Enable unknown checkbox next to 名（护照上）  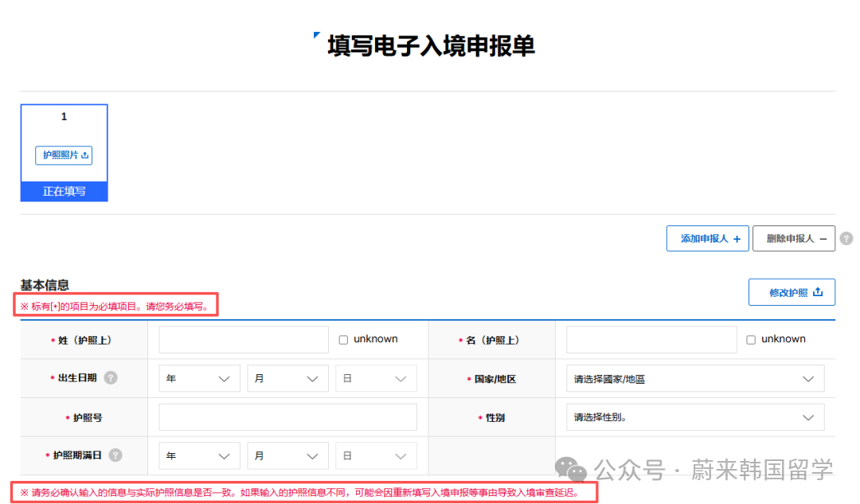click(x=750, y=338)
